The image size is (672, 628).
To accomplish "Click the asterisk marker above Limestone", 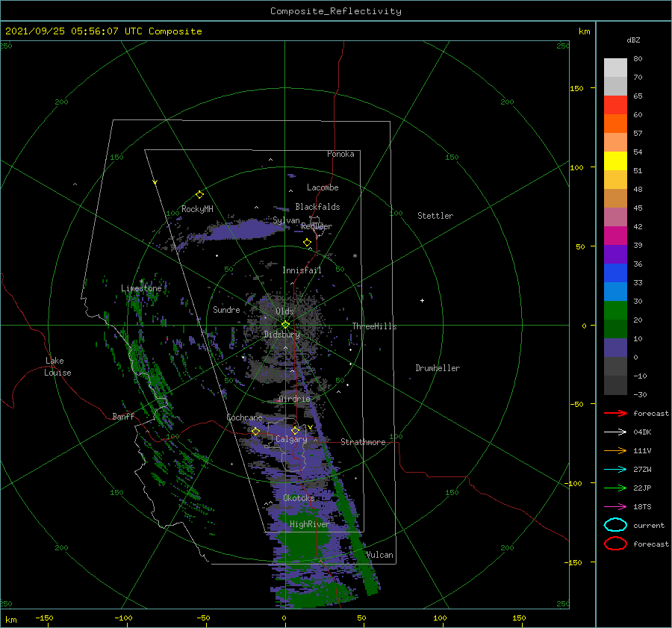I will [x=141, y=282].
